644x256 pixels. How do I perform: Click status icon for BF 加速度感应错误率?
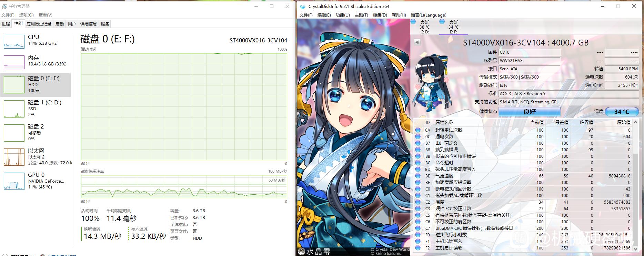click(x=418, y=182)
